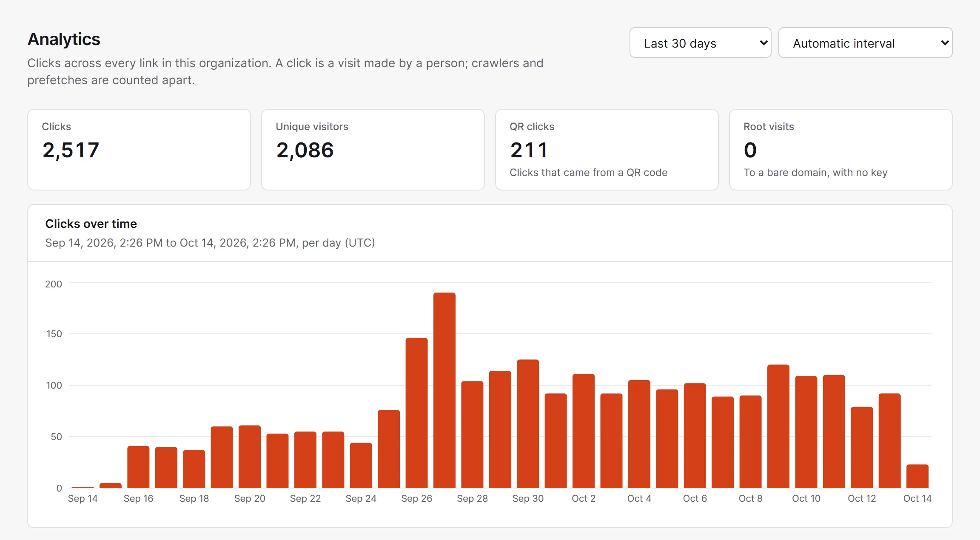The height and width of the screenshot is (540, 980).
Task: Click the 'Sep 28' x-axis label
Action: (472, 498)
